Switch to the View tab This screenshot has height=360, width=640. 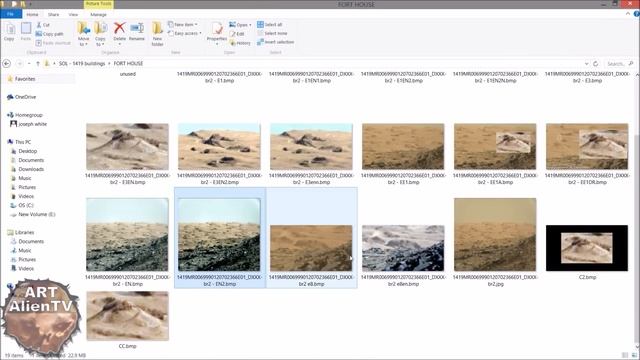pyautogui.click(x=73, y=14)
